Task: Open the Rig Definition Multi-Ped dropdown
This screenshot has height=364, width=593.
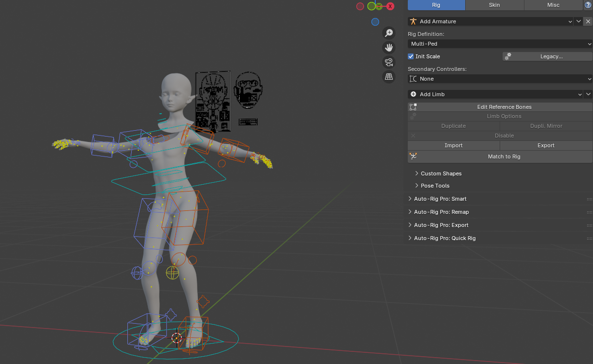Action: coord(500,44)
